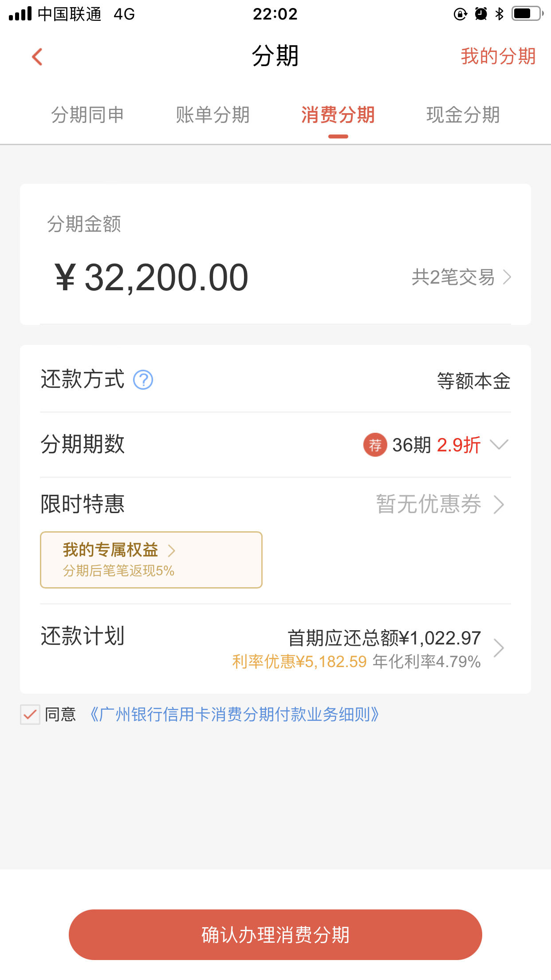Open the repayment method help question icon
Image resolution: width=551 pixels, height=980 pixels.
(143, 380)
